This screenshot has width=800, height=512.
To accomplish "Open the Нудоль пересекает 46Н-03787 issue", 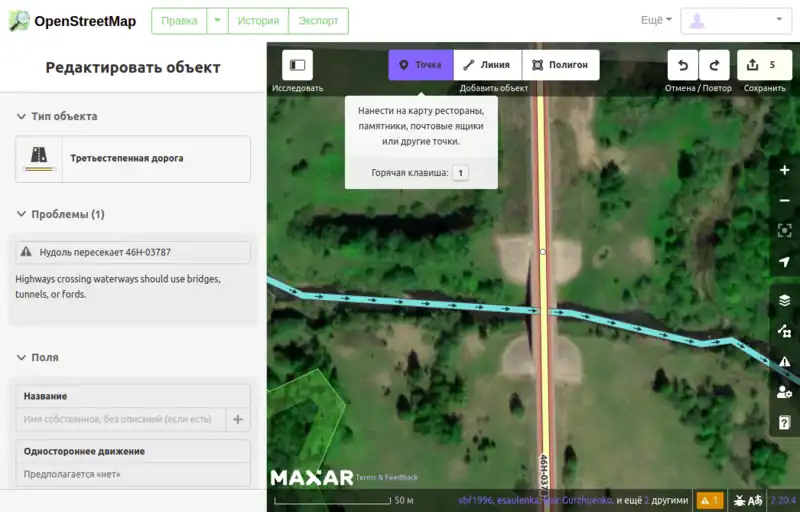I will pyautogui.click(x=133, y=252).
